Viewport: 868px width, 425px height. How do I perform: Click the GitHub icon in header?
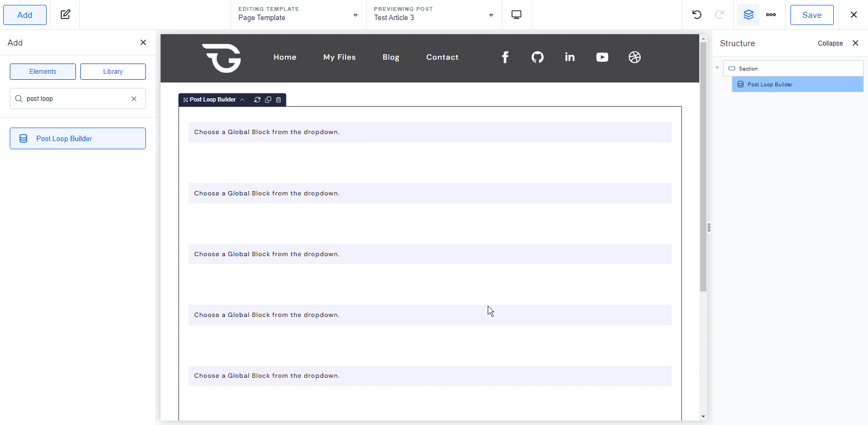tap(537, 57)
